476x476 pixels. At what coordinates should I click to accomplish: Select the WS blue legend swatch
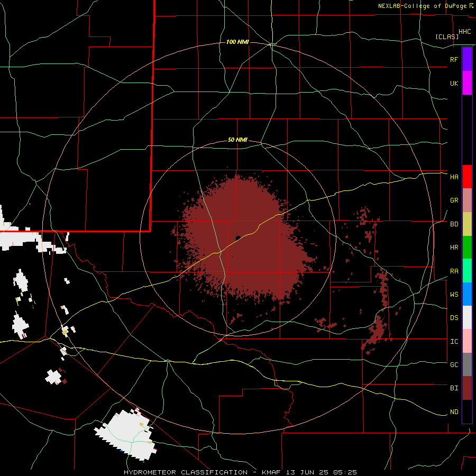coord(467,294)
